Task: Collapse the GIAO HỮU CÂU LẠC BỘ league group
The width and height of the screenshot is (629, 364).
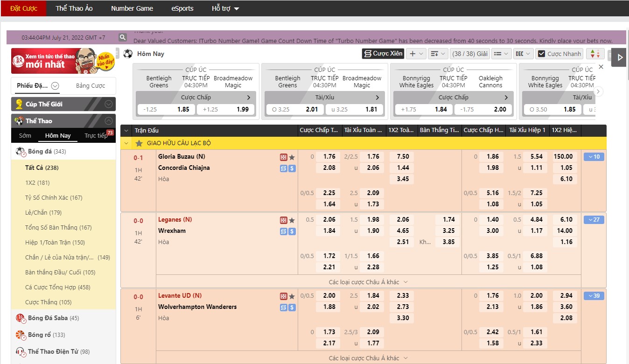Action: point(126,143)
